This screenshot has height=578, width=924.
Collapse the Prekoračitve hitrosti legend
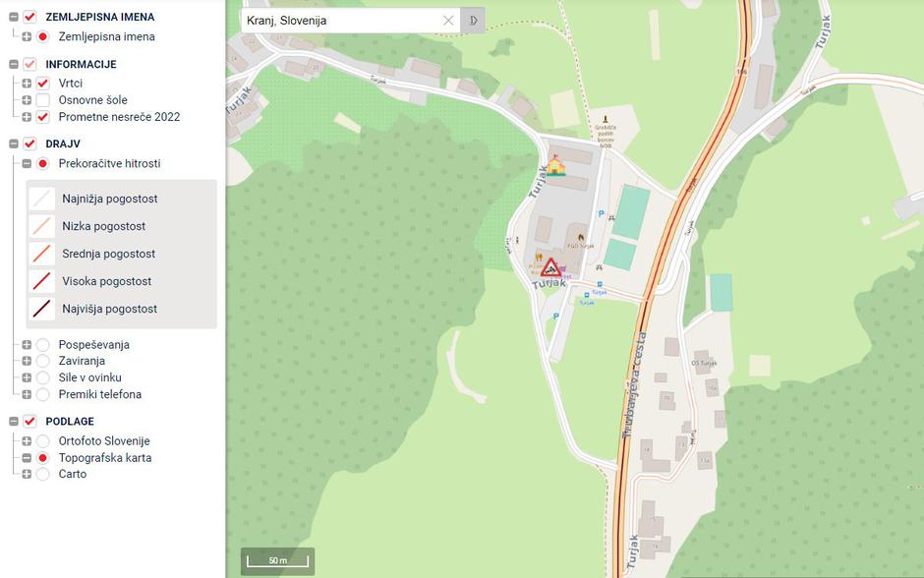[27, 163]
